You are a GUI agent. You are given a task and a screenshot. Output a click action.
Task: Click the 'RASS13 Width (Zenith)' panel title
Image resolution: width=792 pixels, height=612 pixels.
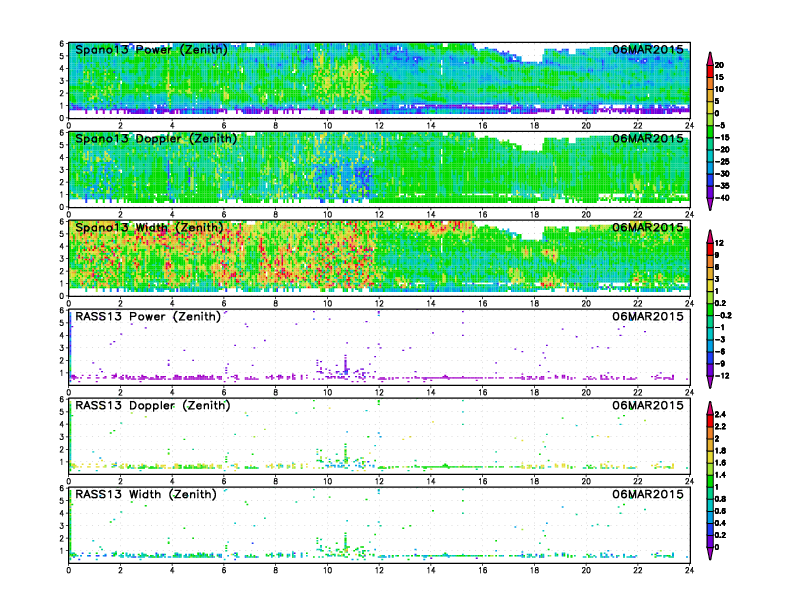(x=145, y=494)
